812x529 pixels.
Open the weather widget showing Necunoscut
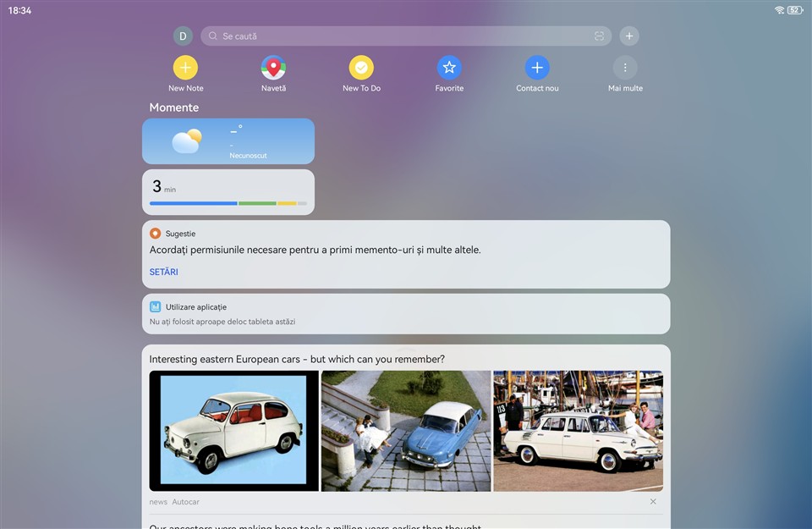click(228, 141)
